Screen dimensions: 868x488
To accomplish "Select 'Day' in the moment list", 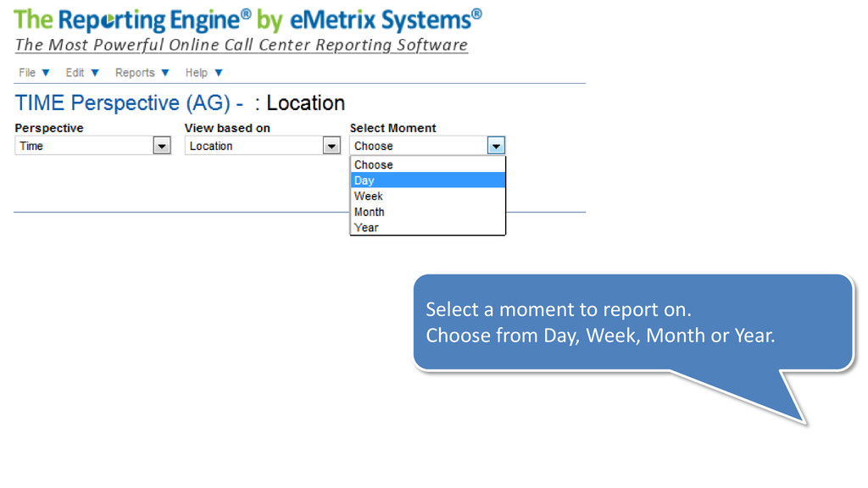I will click(x=428, y=180).
